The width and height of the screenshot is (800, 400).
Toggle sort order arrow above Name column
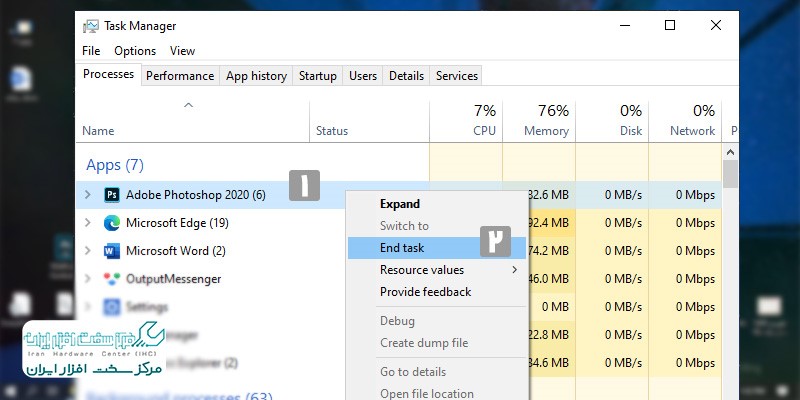pyautogui.click(x=188, y=105)
